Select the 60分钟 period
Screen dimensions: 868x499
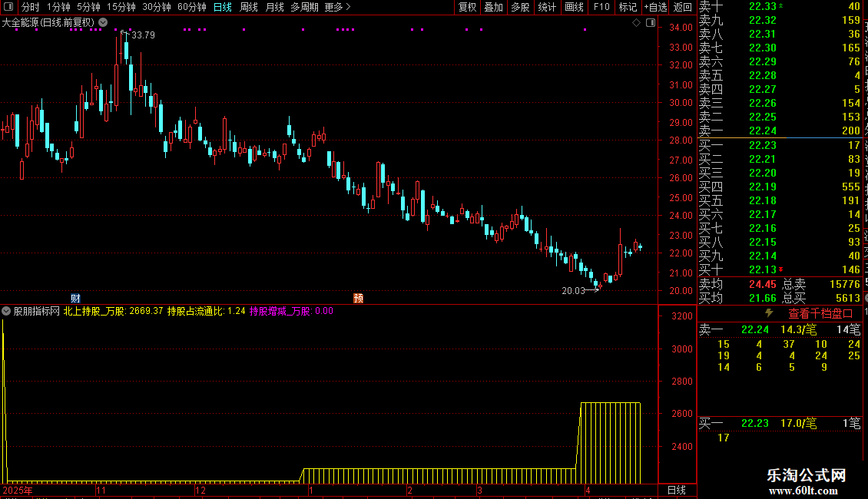click(x=192, y=7)
